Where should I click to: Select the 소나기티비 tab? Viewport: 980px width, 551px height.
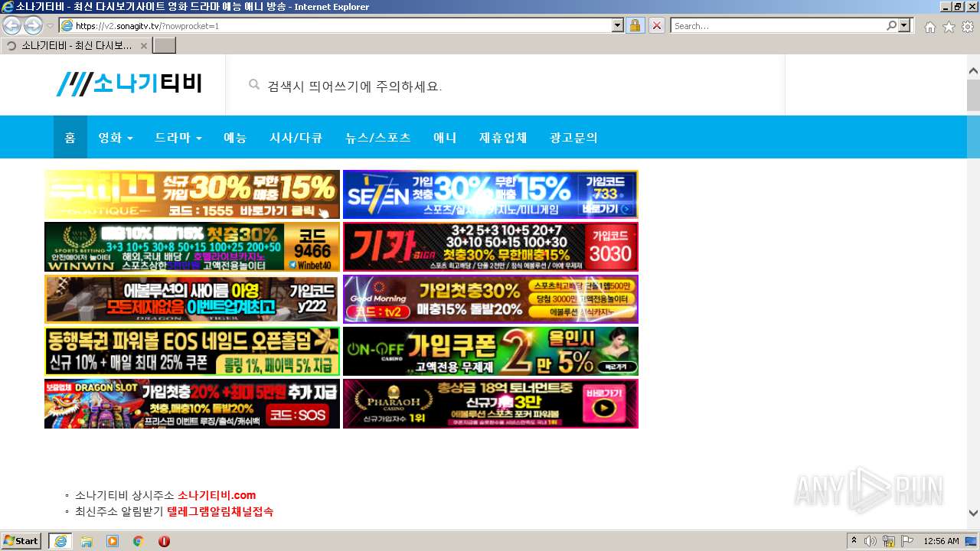[x=77, y=45]
